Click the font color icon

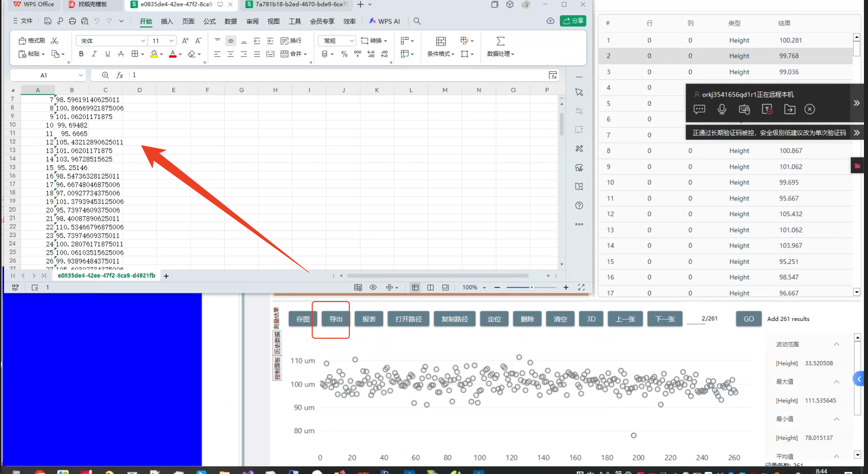[x=172, y=54]
